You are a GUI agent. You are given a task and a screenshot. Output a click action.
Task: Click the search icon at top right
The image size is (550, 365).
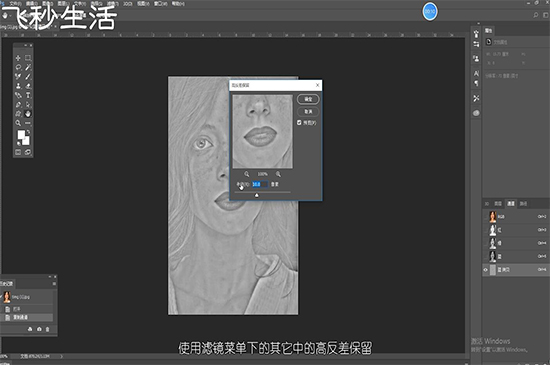pyautogui.click(x=536, y=15)
